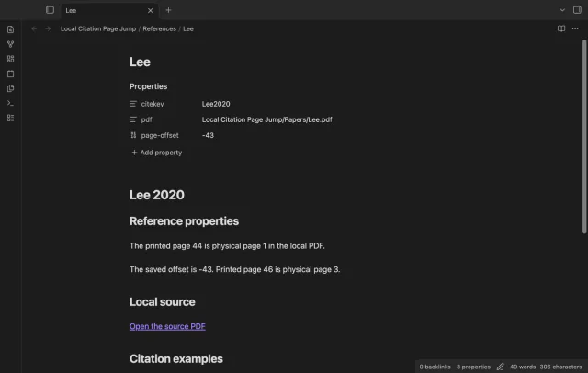Screen dimensions: 588x373
Task: Open quick switcher file icon in ribbon
Action: [x=10, y=29]
